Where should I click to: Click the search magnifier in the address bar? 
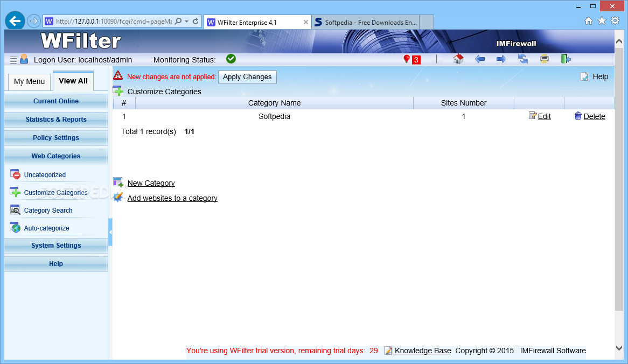[179, 21]
